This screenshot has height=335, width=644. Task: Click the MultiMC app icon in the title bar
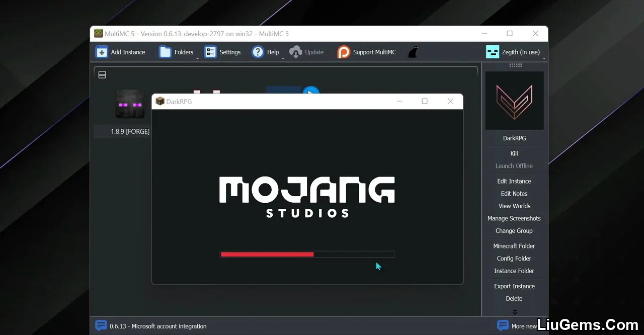[99, 34]
